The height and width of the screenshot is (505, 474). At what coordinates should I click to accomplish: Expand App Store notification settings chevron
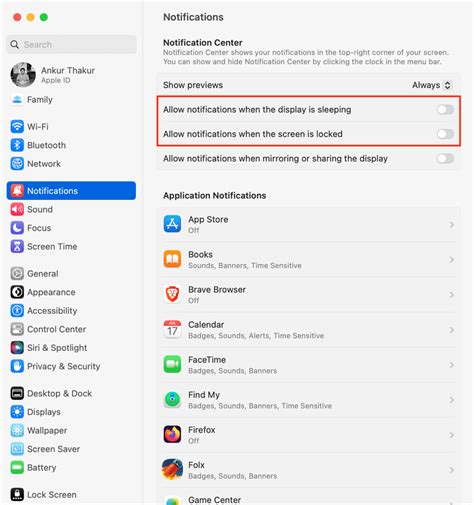pos(452,225)
